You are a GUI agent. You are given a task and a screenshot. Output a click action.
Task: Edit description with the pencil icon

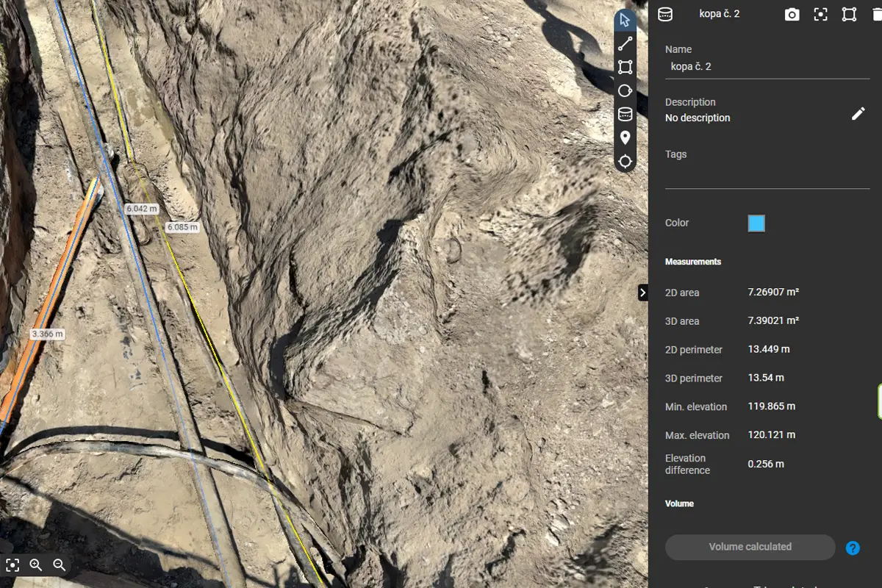pos(858,114)
